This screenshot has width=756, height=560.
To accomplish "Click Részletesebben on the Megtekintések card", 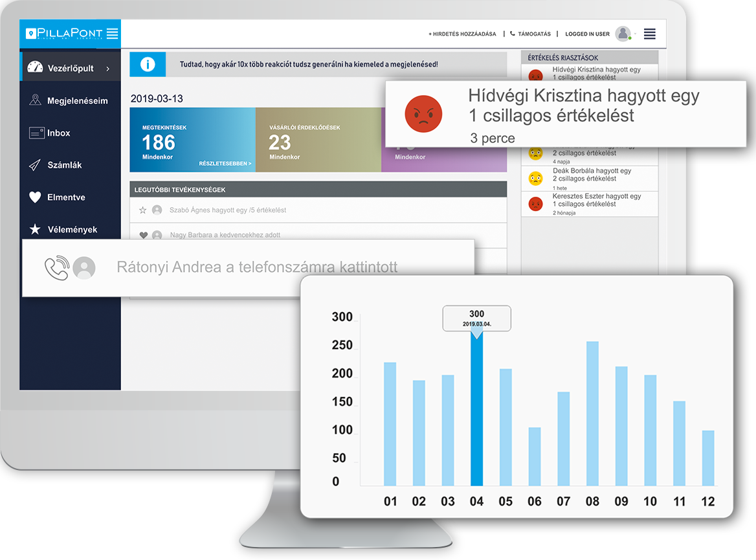I will point(225,164).
